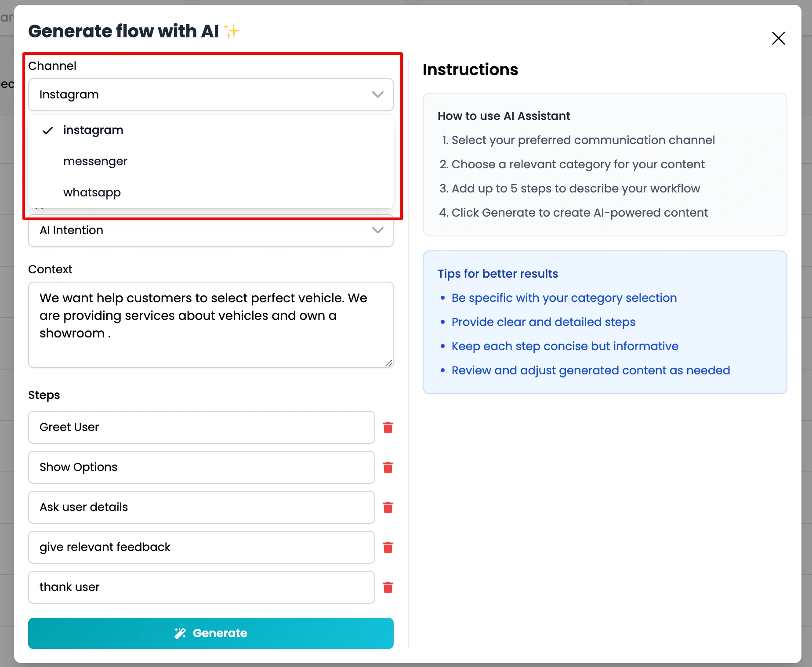
Task: Grab the Context textarea resize handle
Action: [x=388, y=363]
